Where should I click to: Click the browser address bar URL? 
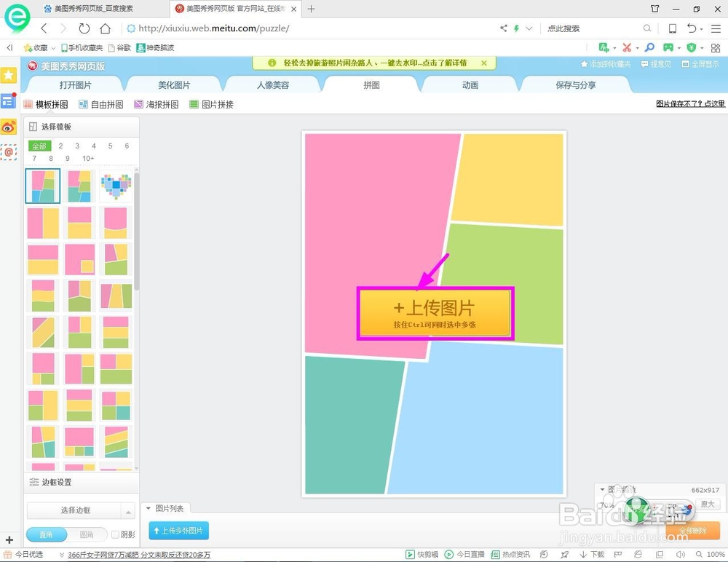click(x=214, y=28)
